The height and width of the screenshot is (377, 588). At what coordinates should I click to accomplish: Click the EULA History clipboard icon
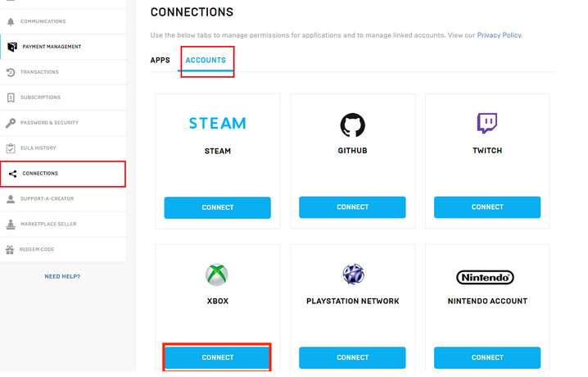click(x=11, y=148)
